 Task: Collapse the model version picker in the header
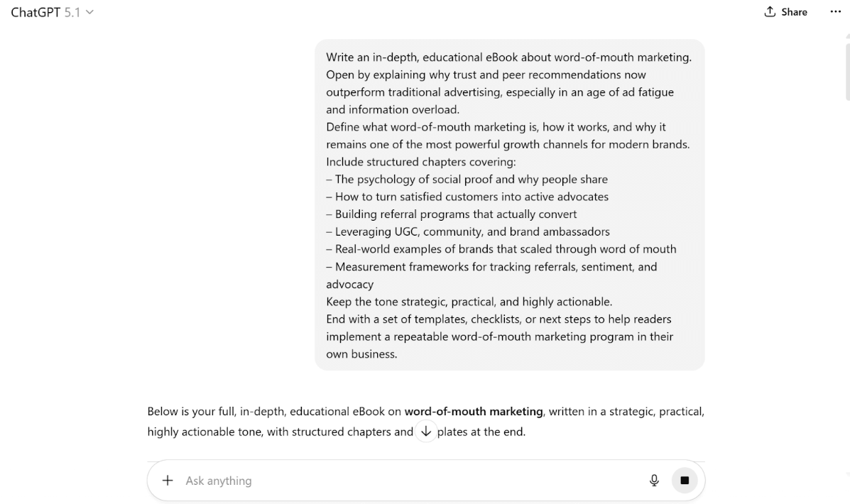[x=88, y=11]
